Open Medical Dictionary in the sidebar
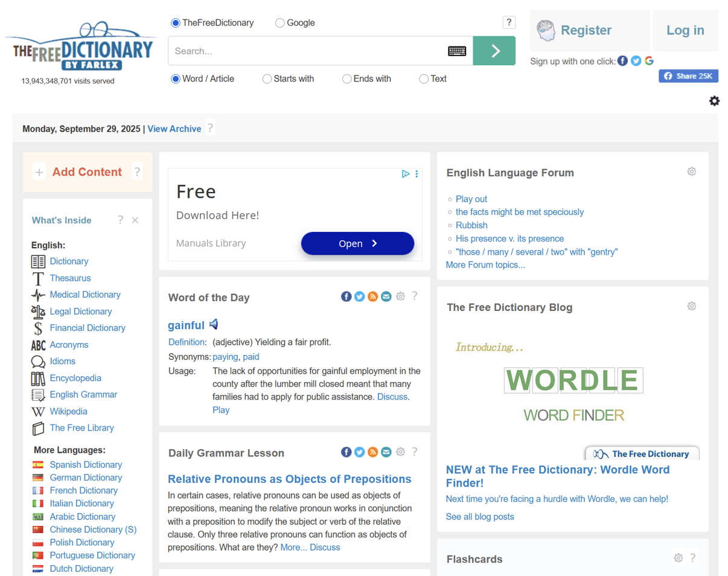 [x=85, y=295]
